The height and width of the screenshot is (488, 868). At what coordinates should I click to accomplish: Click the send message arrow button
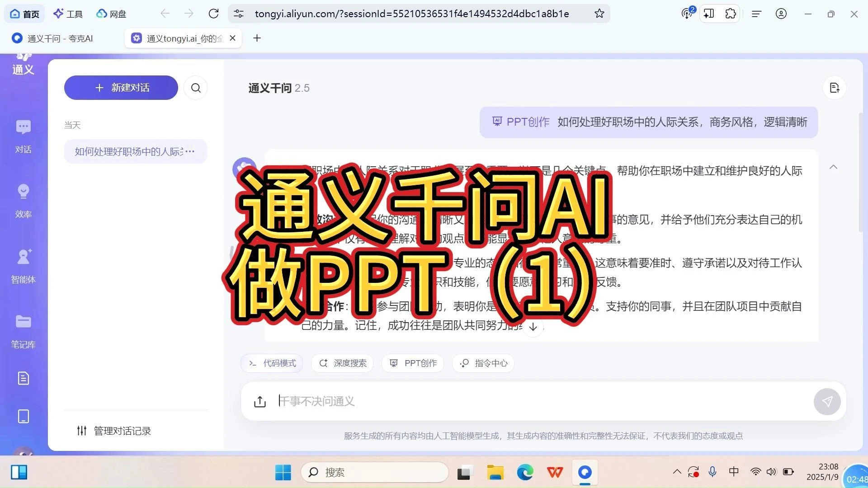827,401
